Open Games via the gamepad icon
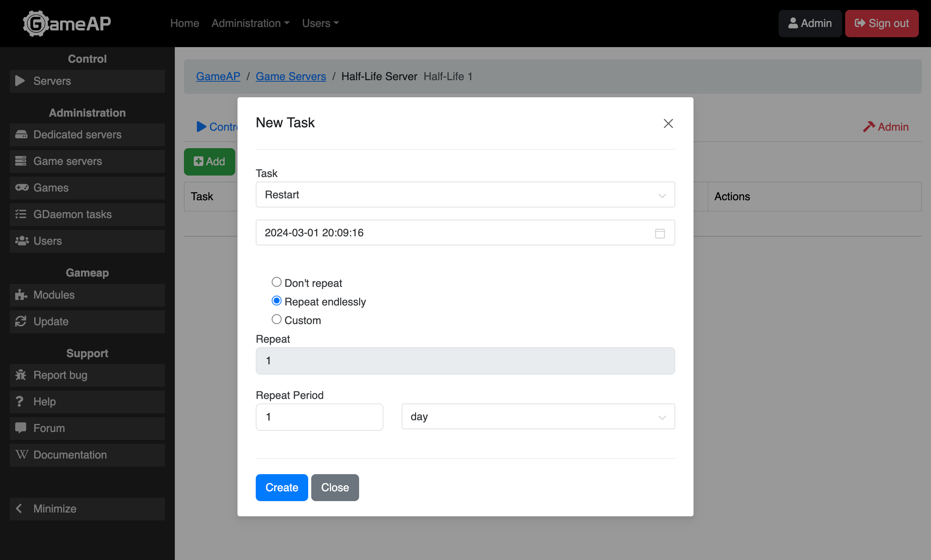Screen dimensions: 931x560 (x=22, y=188)
